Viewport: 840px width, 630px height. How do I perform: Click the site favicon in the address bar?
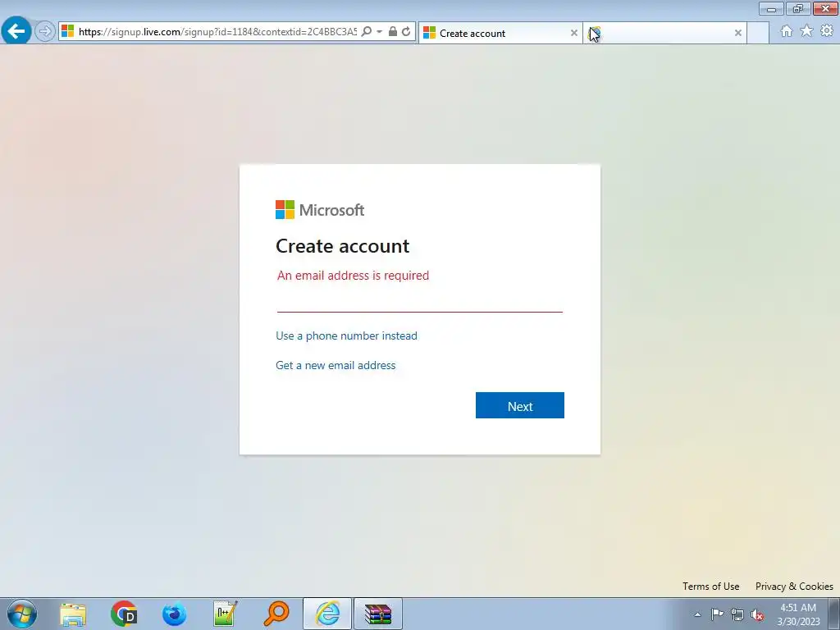(x=67, y=31)
